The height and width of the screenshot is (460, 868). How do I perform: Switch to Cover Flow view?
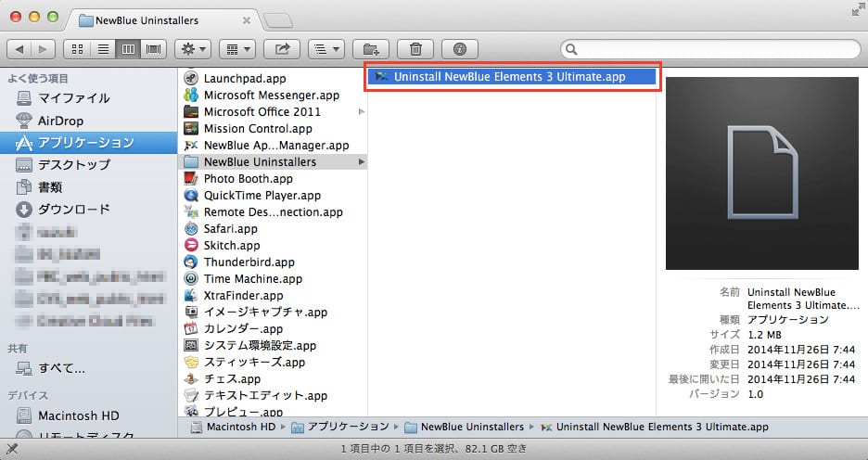click(153, 49)
